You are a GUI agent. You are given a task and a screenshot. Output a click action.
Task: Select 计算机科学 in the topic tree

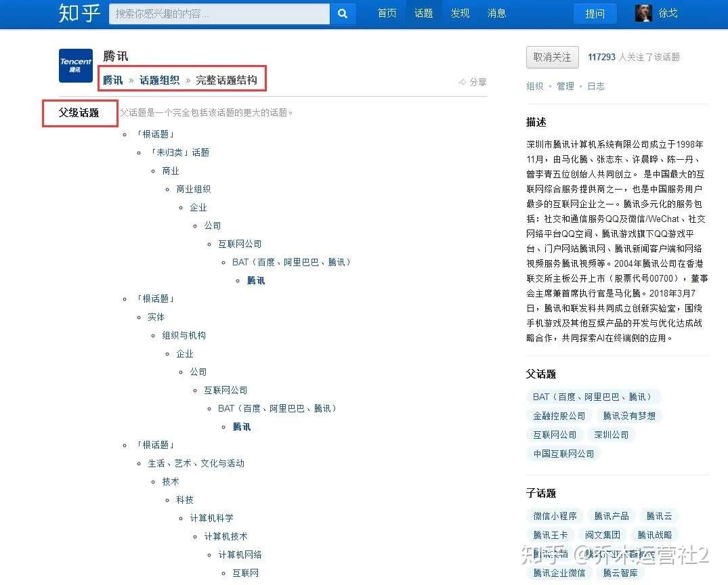[x=212, y=518]
